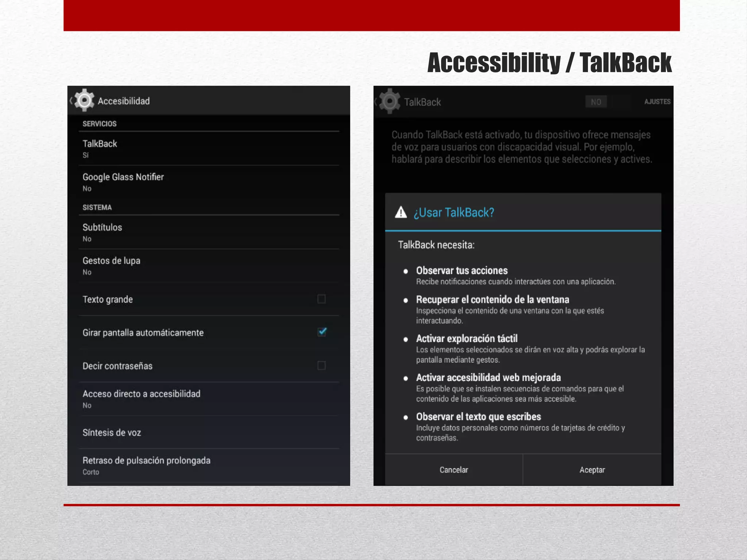The height and width of the screenshot is (560, 747).
Task: Open the Gestos de lupa setting
Action: 209,266
